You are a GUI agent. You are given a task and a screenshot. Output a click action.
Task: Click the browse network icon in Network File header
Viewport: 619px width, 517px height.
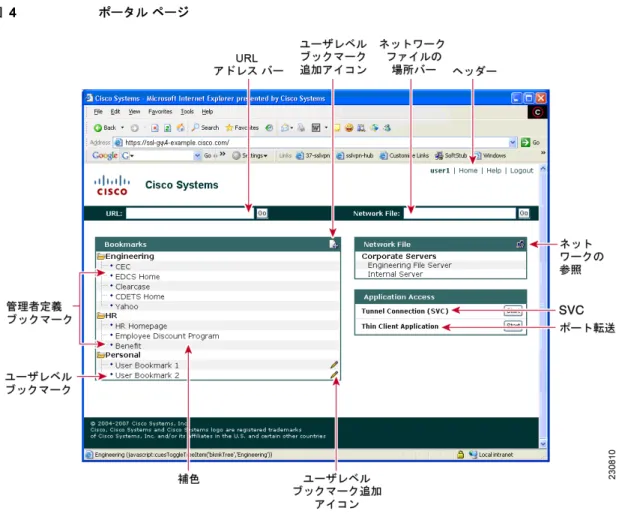pyautogui.click(x=520, y=244)
